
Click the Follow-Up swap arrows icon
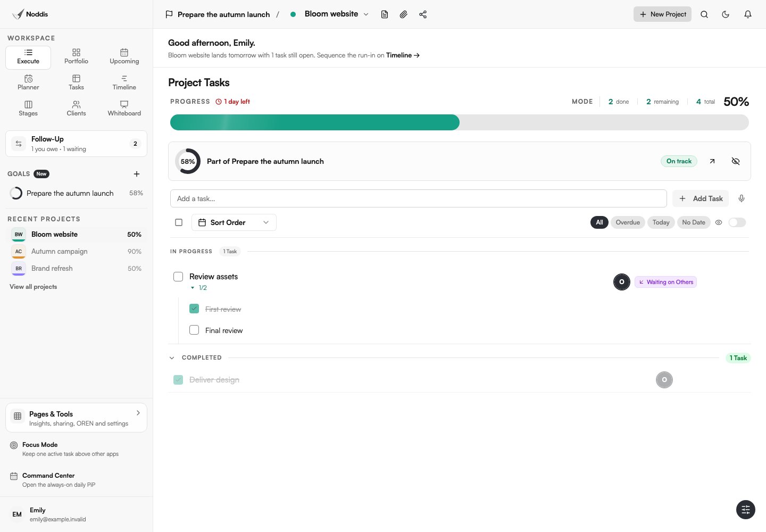point(19,144)
